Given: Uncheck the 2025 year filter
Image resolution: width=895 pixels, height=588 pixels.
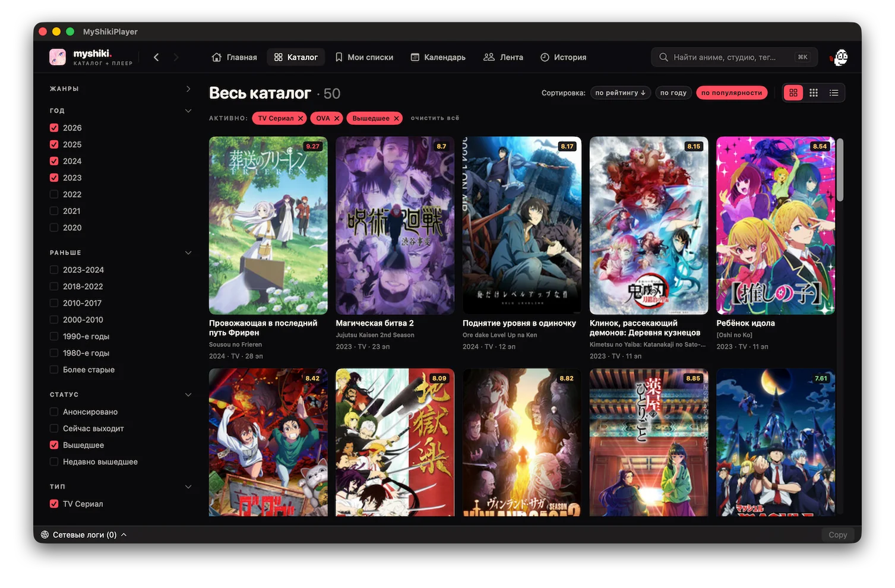Looking at the screenshot, I should tap(54, 144).
